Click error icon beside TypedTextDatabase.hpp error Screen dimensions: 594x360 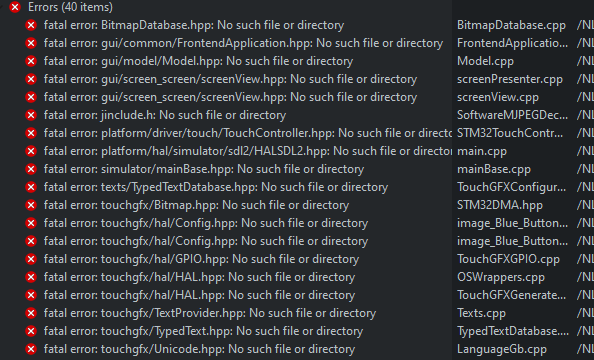[x=31, y=187]
